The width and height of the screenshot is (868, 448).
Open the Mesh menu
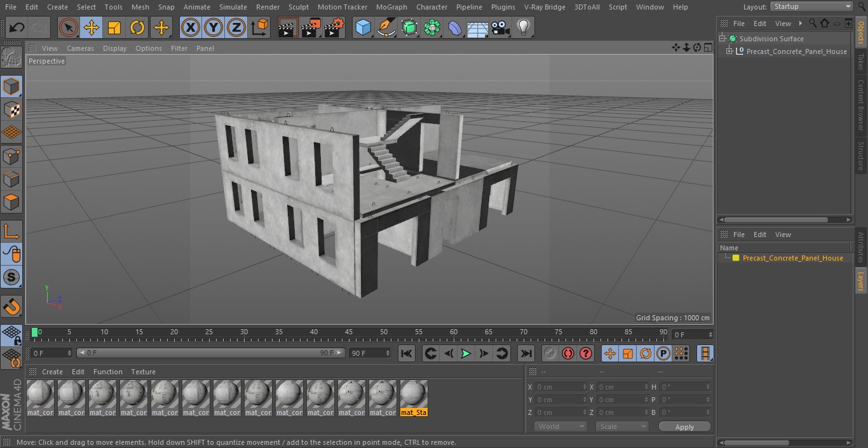[140, 7]
